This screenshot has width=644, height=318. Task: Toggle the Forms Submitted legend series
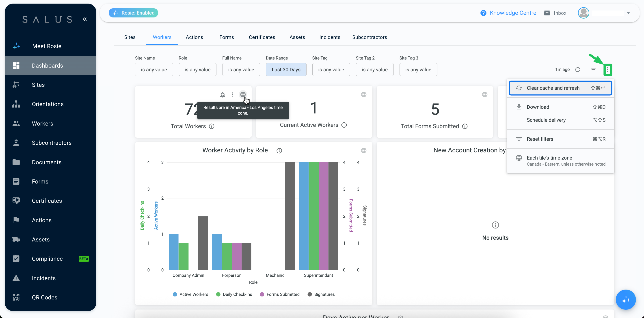[280, 294]
